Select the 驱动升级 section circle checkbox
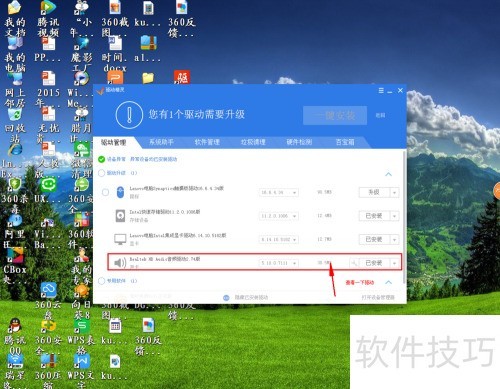The height and width of the screenshot is (389, 500). [101, 173]
